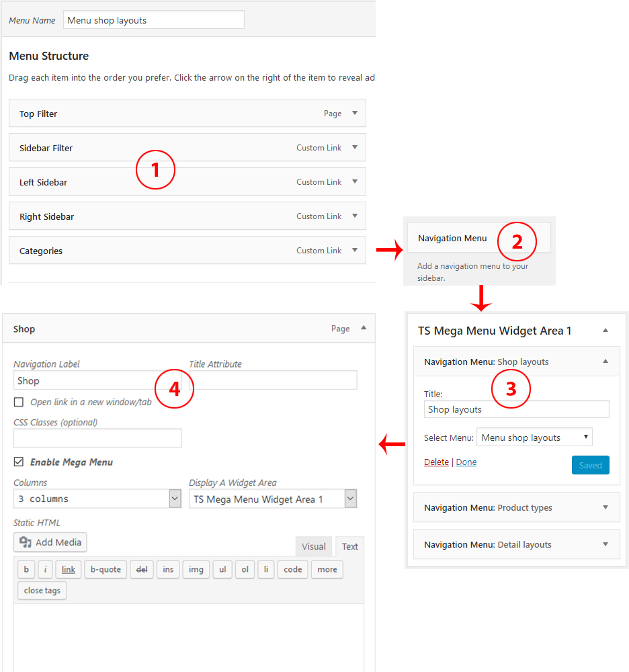Switch to the Visual editor tab
The image size is (629, 672).
click(313, 546)
